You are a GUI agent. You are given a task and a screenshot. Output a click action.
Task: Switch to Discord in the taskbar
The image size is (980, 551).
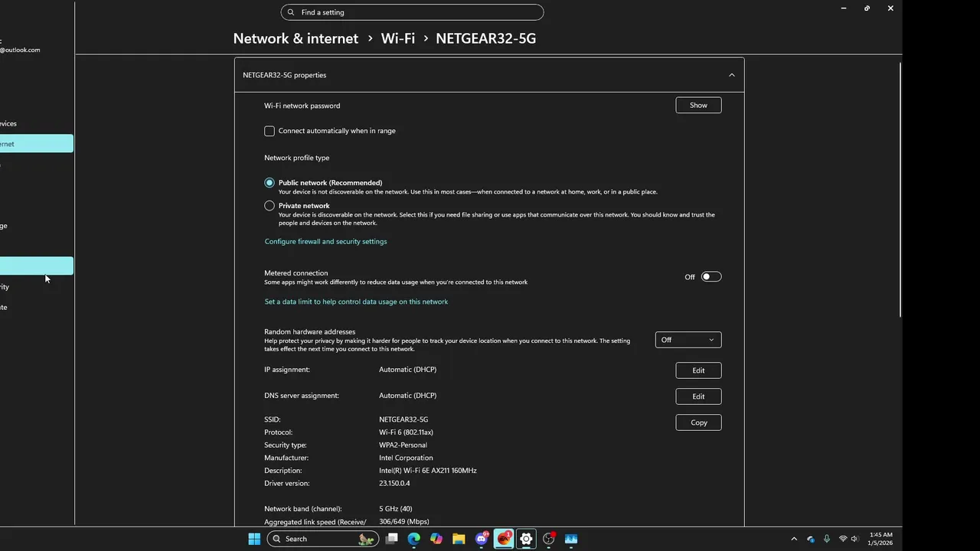pos(482,539)
